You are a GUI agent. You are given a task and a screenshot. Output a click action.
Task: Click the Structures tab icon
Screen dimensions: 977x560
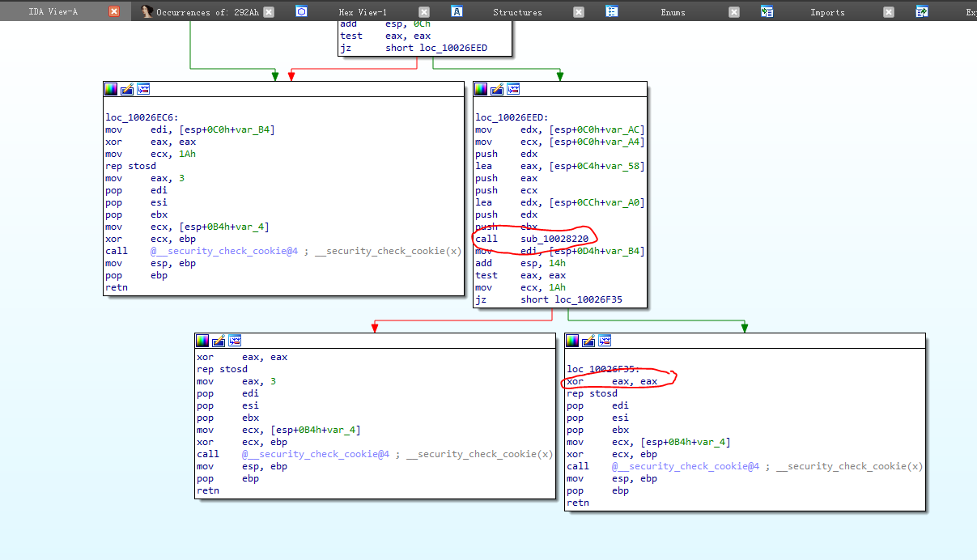pos(457,11)
